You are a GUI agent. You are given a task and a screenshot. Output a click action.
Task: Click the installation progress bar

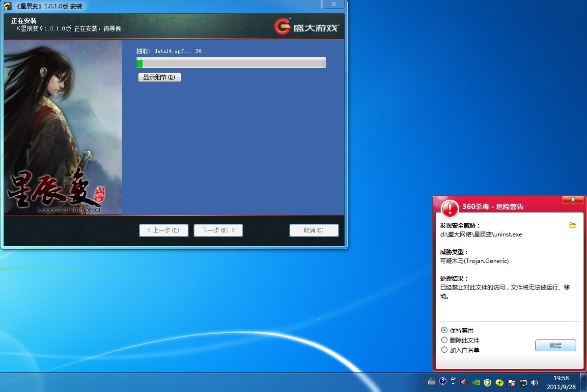[231, 63]
